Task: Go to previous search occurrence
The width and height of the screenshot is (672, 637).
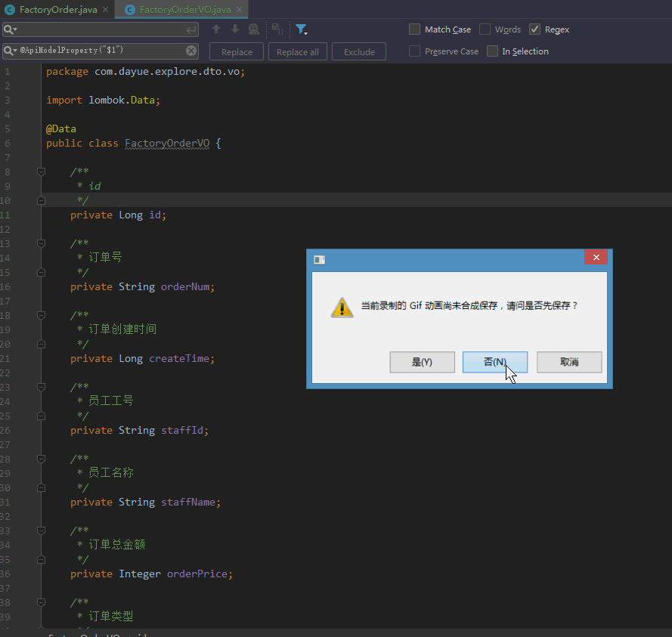Action: pos(216,29)
